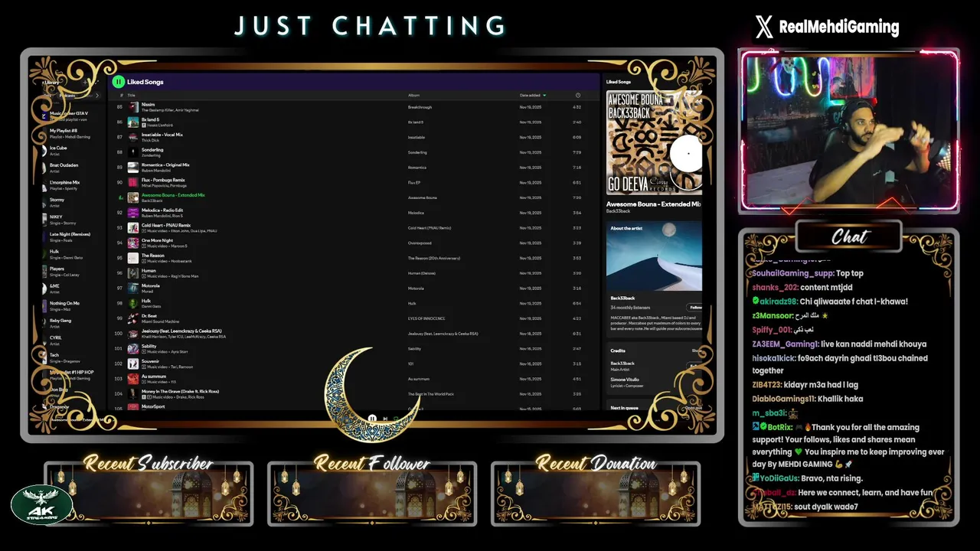Pause playback using green Liked Songs button
980x551 pixels.
118,82
